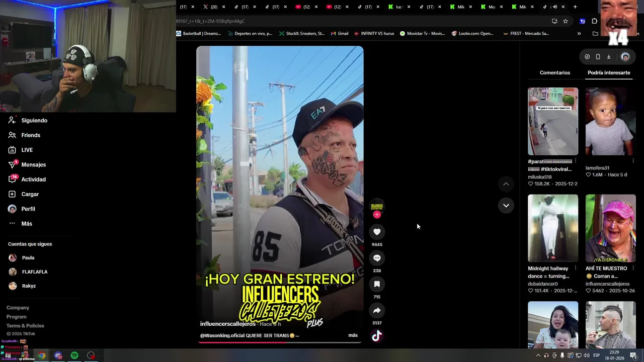Open the 'YA DISPONIBLE' influencerscallejeros thumbnail
This screenshot has width=644, height=362.
tap(611, 228)
